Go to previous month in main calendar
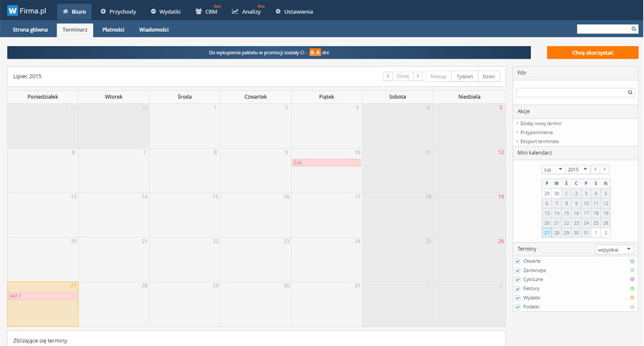644x346 pixels. 388,76
